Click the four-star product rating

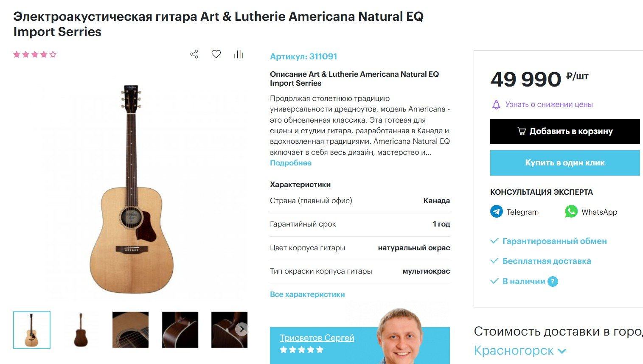coord(35,54)
